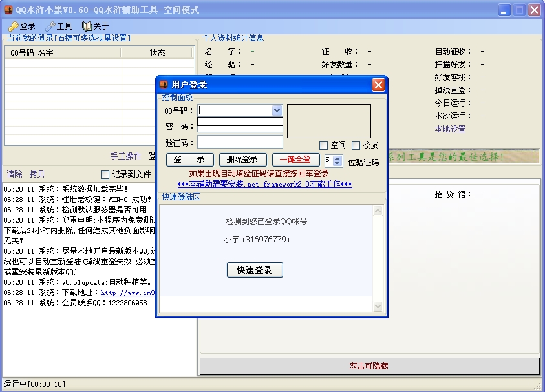This screenshot has width=545, height=392.
Task: Click the 手工操作 link
Action: click(126, 156)
